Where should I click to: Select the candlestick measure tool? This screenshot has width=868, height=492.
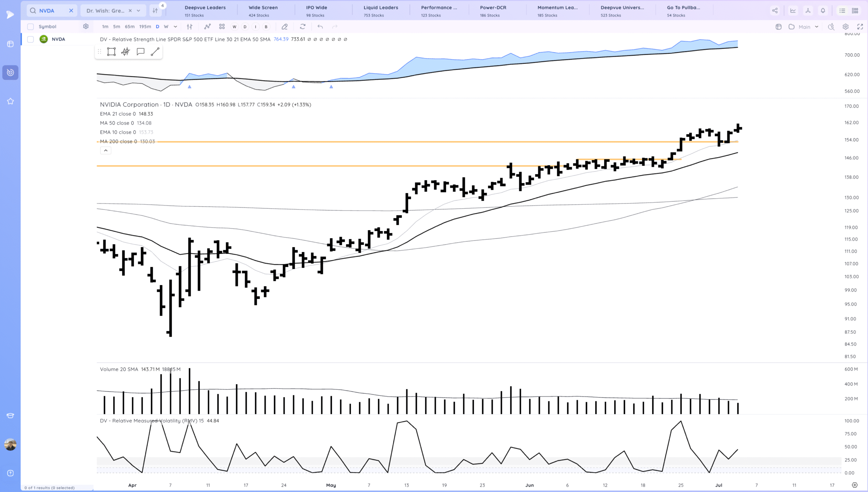pyautogui.click(x=126, y=52)
